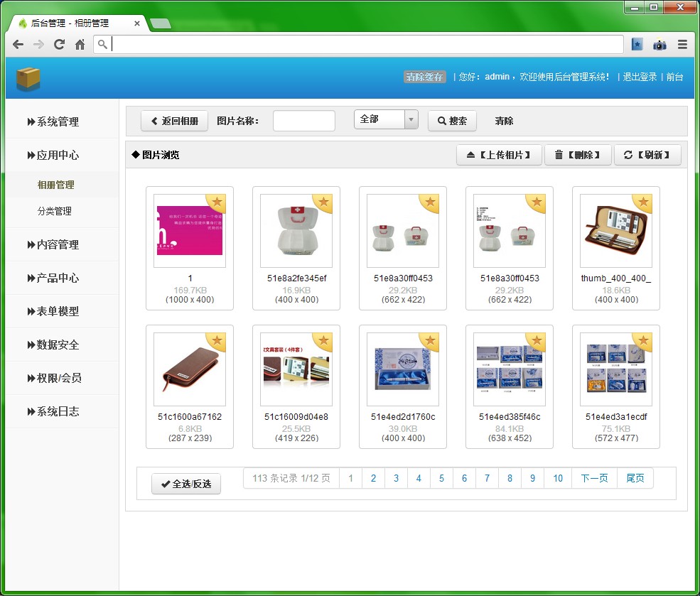Click the 图片名称 text input field
The height and width of the screenshot is (596, 700).
point(303,121)
